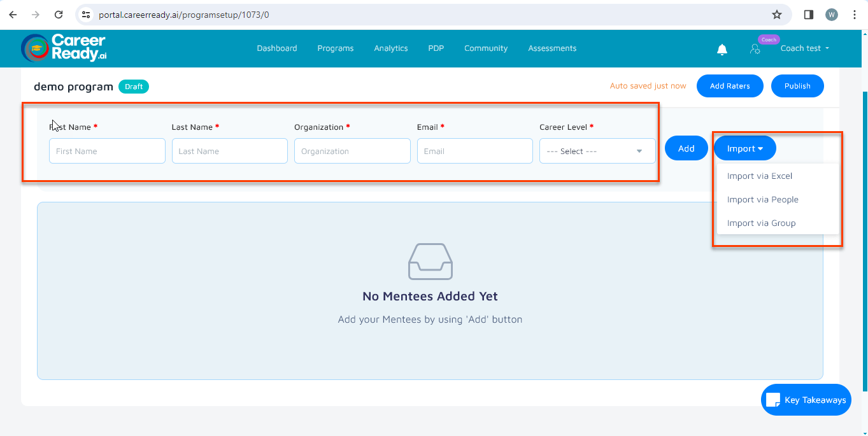Image resolution: width=868 pixels, height=436 pixels.
Task: Reload the page with refresh icon
Action: [x=59, y=15]
